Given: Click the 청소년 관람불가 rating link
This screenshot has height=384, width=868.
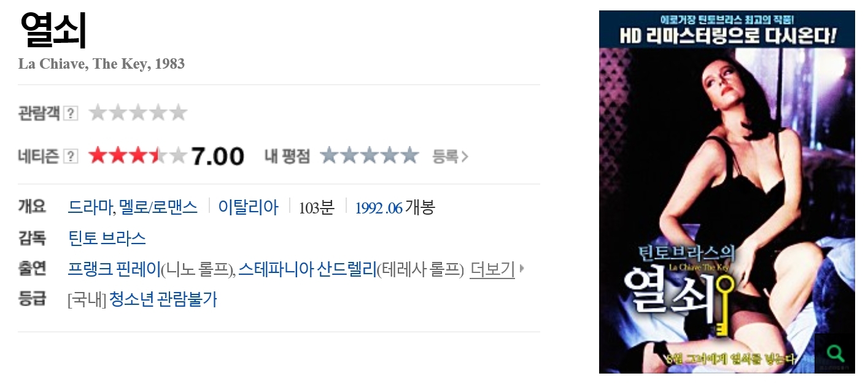Looking at the screenshot, I should tap(163, 300).
